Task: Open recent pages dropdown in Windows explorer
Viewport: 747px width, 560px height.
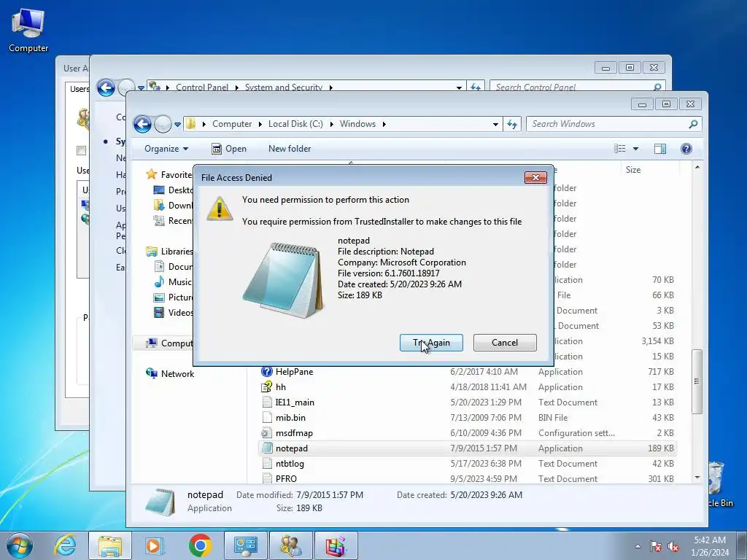Action: (178, 124)
